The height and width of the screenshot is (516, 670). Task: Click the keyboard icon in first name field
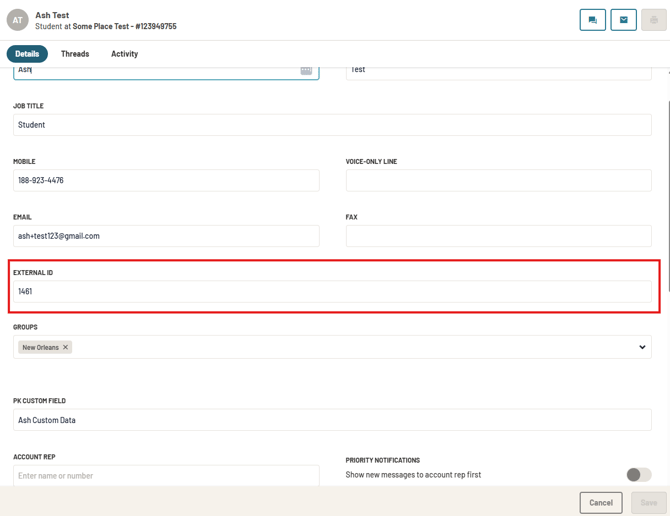pyautogui.click(x=306, y=70)
